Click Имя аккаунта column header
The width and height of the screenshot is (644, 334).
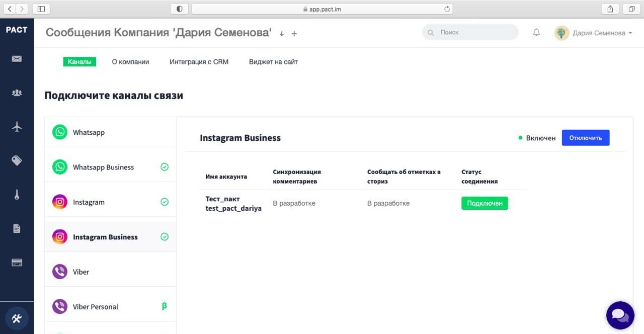(x=226, y=177)
